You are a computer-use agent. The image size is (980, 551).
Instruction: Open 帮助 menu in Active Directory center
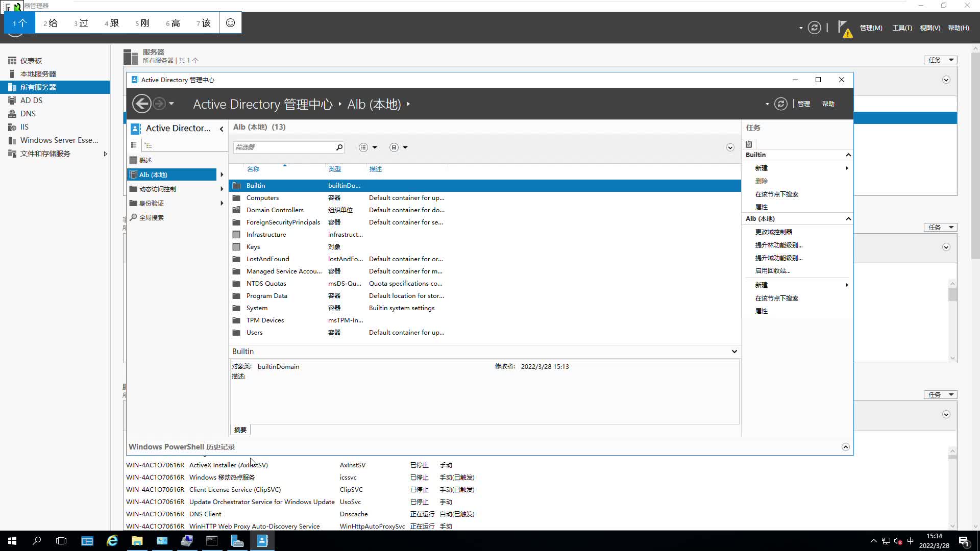coord(828,104)
